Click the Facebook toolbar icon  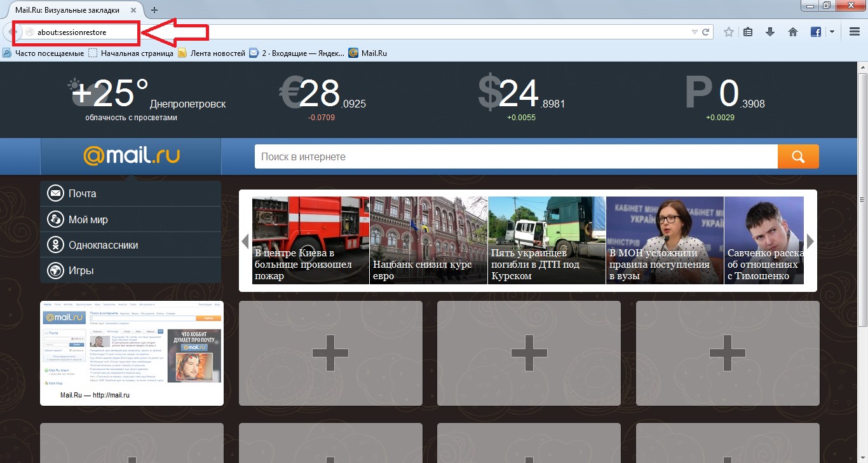[816, 32]
